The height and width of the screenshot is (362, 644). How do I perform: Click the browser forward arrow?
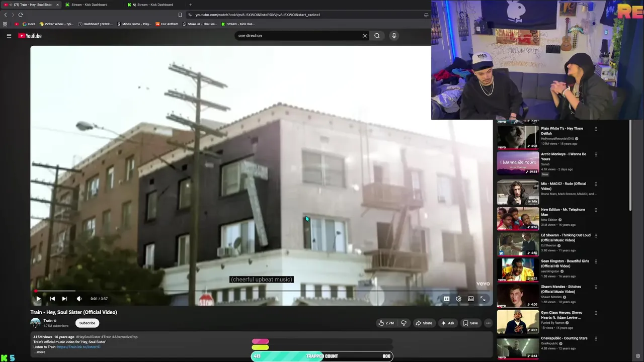pyautogui.click(x=13, y=15)
